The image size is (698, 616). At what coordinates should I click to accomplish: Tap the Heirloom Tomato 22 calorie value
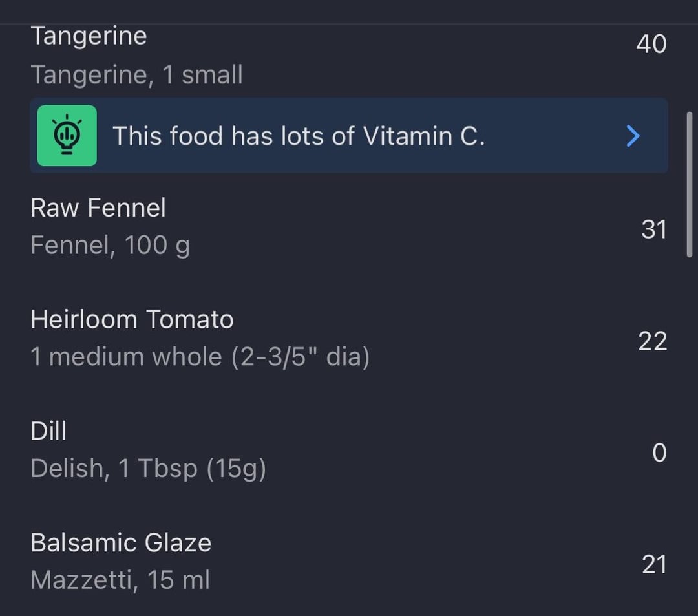pyautogui.click(x=653, y=341)
